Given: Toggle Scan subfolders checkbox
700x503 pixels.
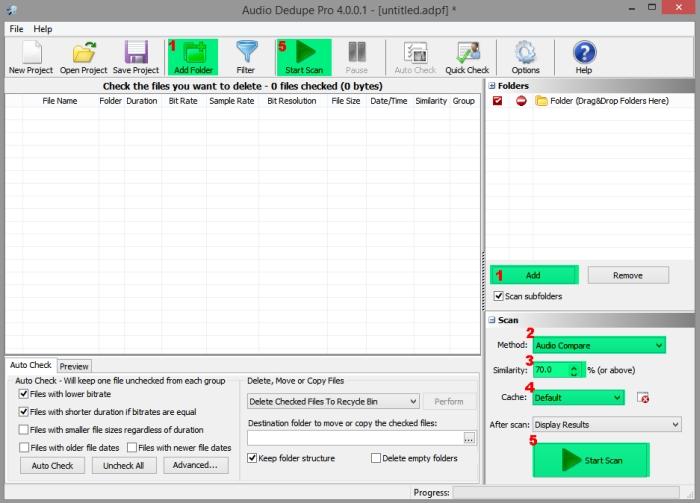Looking at the screenshot, I should (499, 296).
